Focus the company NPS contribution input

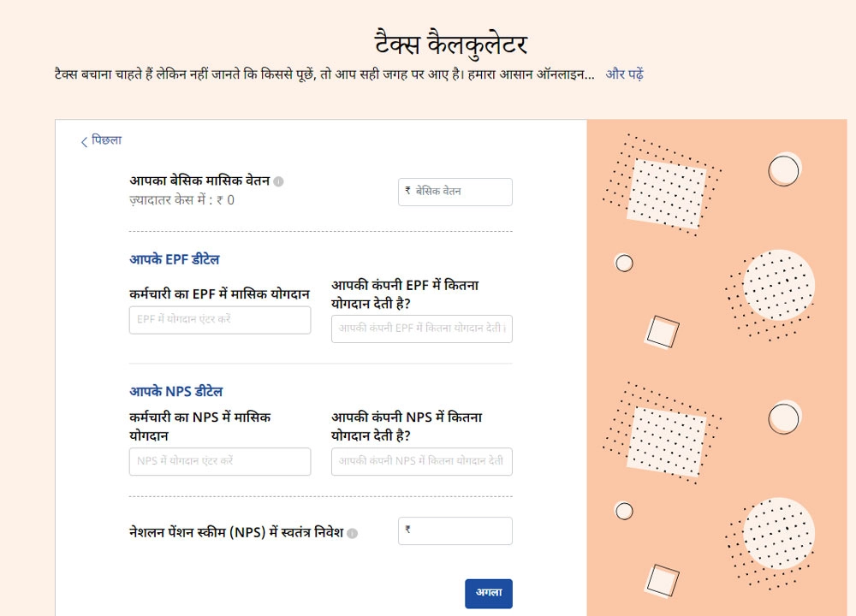pos(422,461)
